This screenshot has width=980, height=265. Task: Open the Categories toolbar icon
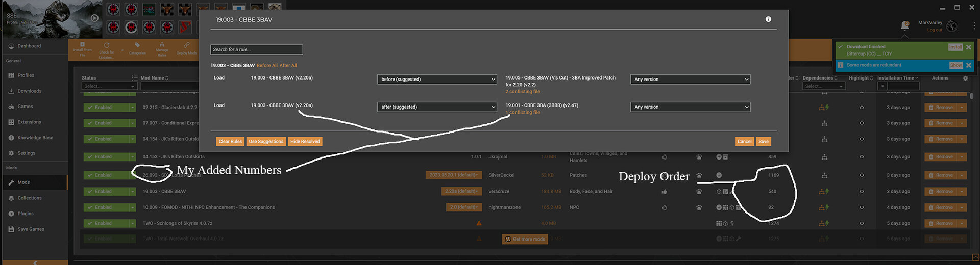(137, 49)
